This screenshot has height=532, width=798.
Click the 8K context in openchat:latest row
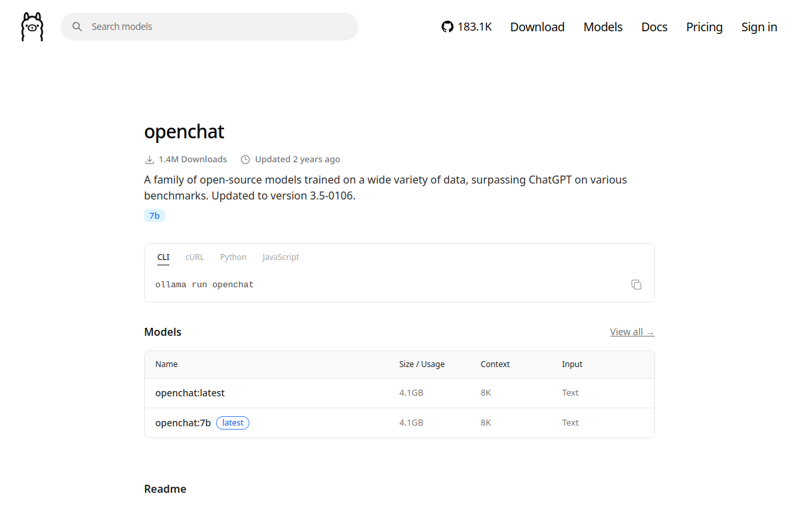[486, 393]
